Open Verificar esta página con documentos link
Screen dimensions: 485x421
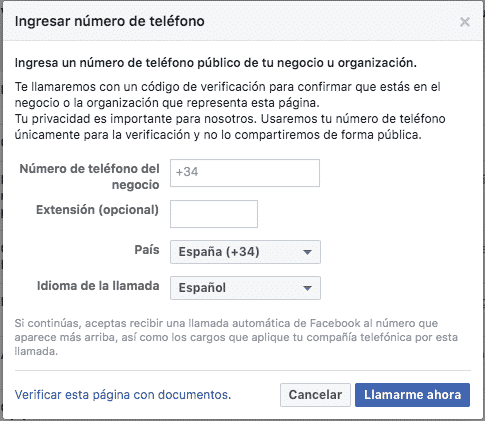pyautogui.click(x=123, y=395)
